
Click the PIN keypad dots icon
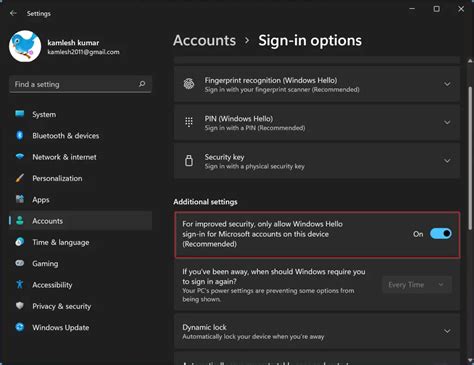(189, 122)
